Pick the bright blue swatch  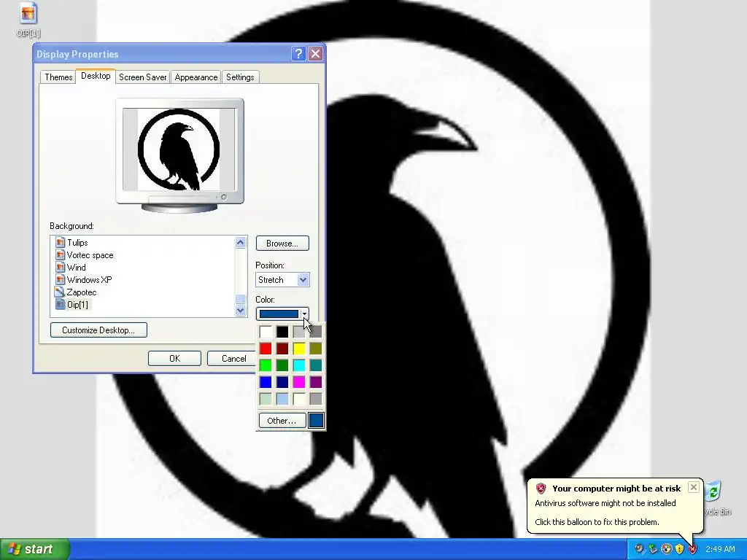point(266,382)
